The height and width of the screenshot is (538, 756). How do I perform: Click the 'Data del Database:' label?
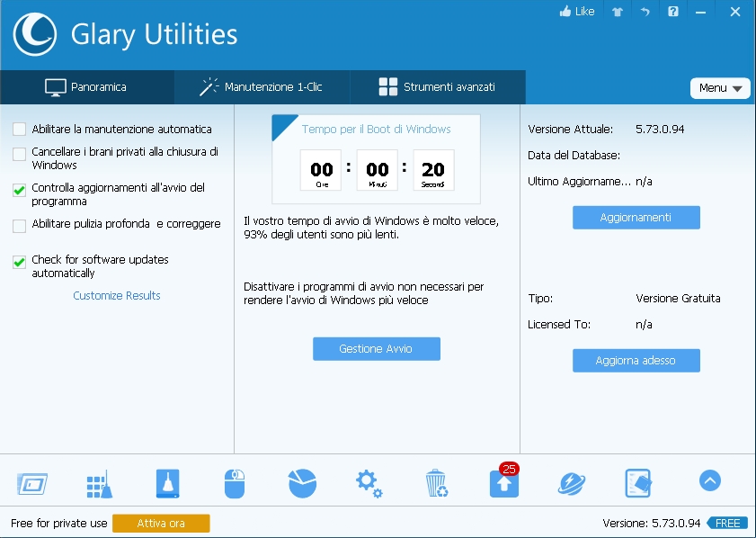[x=574, y=156]
